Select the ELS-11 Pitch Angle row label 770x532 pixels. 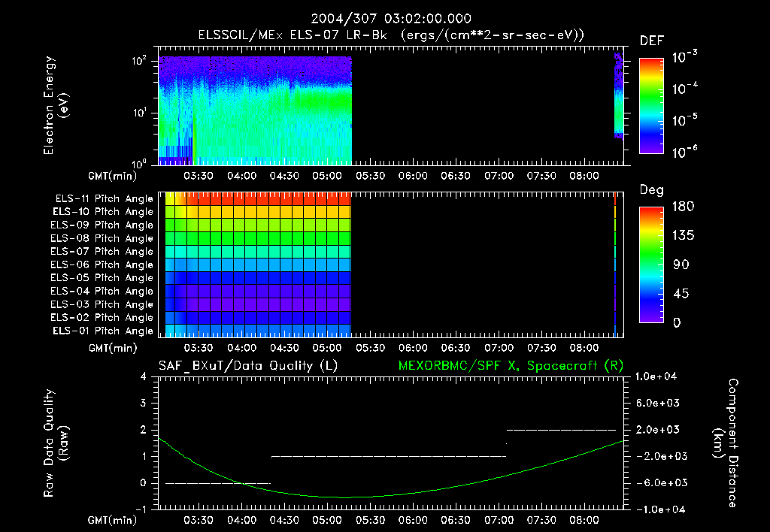[x=104, y=199]
